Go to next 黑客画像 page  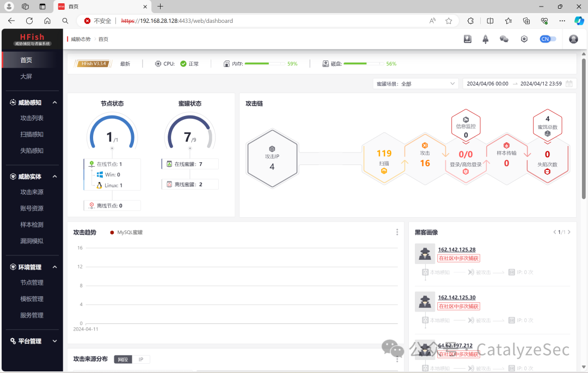[569, 232]
